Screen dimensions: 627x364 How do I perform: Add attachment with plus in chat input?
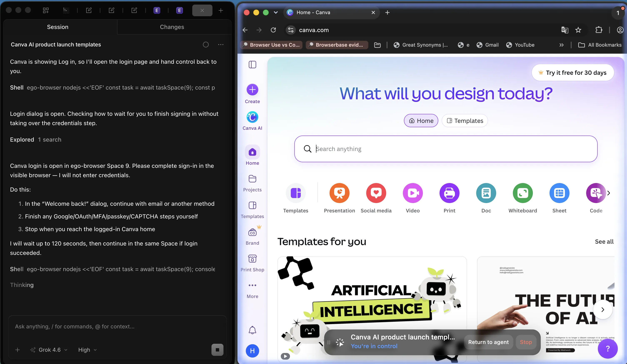(x=17, y=350)
